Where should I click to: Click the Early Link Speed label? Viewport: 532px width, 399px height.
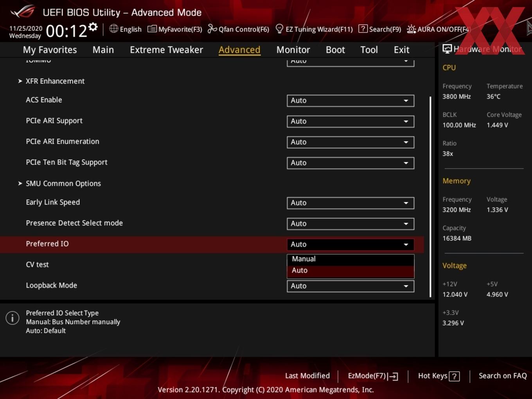click(53, 202)
